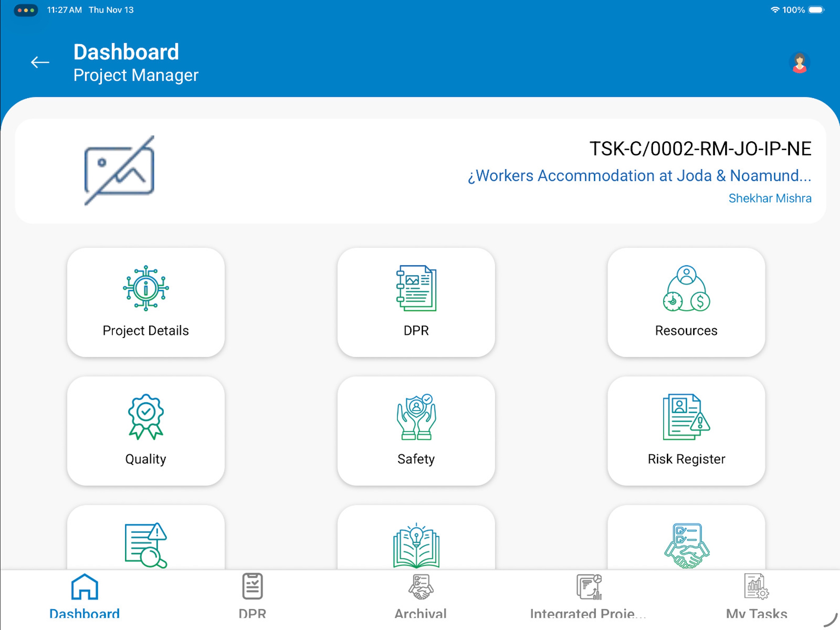Tap the 11:27 AM clock
840x630 pixels.
(x=65, y=10)
